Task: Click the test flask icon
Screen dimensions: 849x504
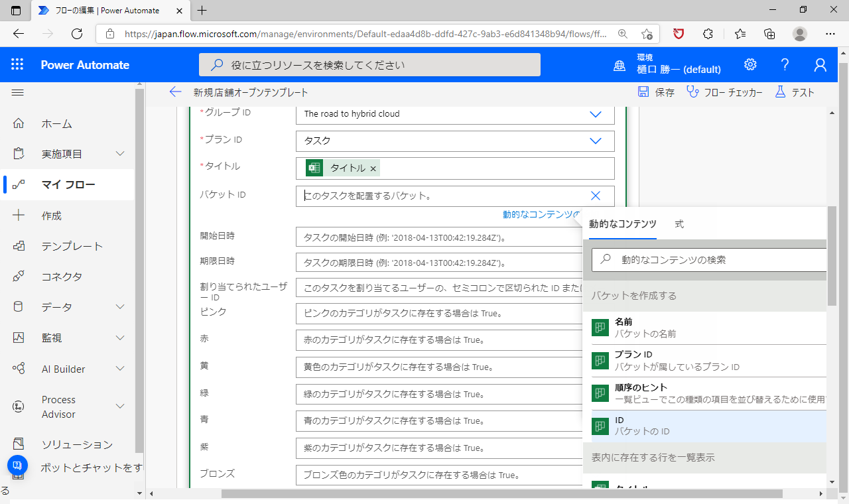Action: (780, 92)
